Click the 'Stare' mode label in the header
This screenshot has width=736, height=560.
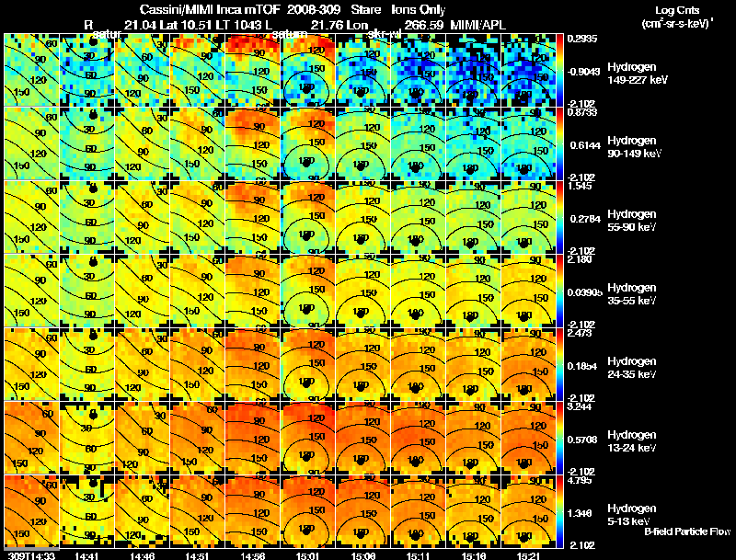tap(365, 10)
